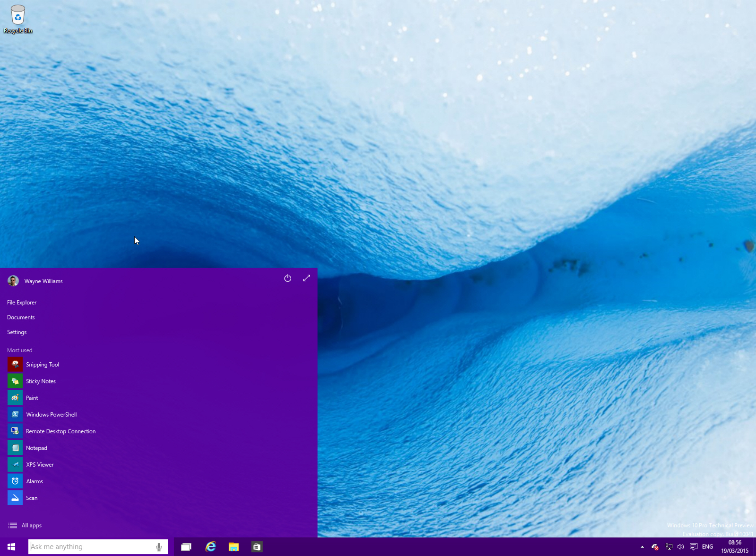This screenshot has width=756, height=556.
Task: Open Snipping Tool from Most used
Action: [42, 364]
